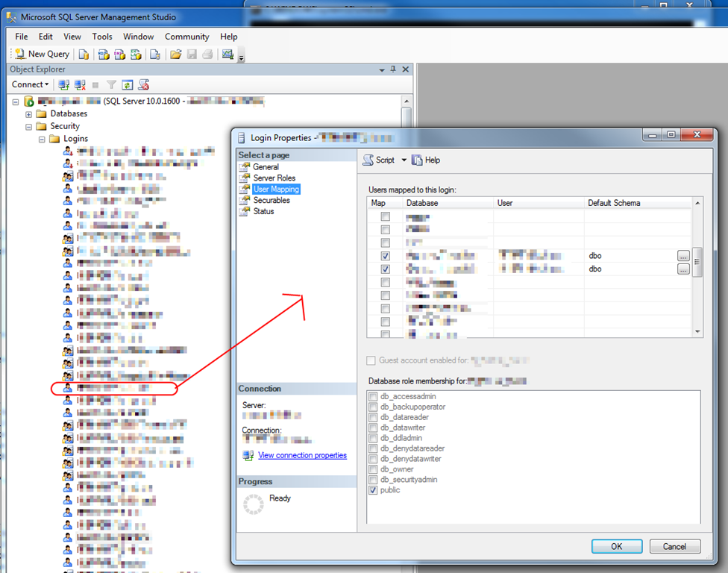Select the General page
728x573 pixels.
point(266,167)
